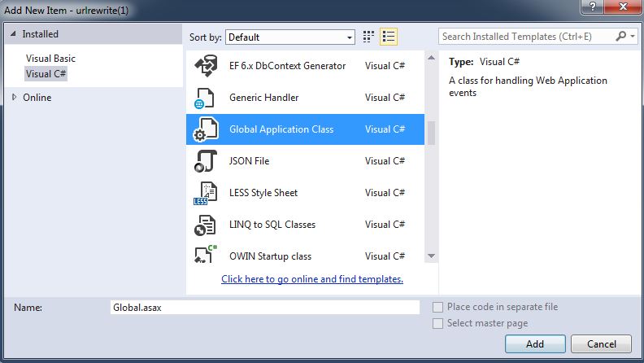
Task: Switch to list view with details
Action: [389, 37]
